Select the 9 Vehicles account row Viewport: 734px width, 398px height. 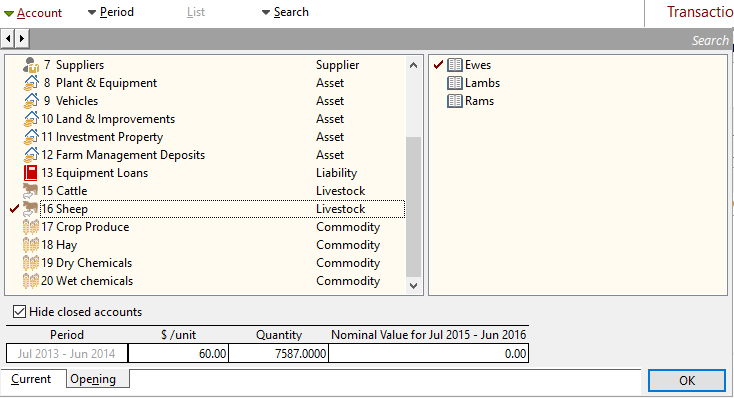coord(213,101)
